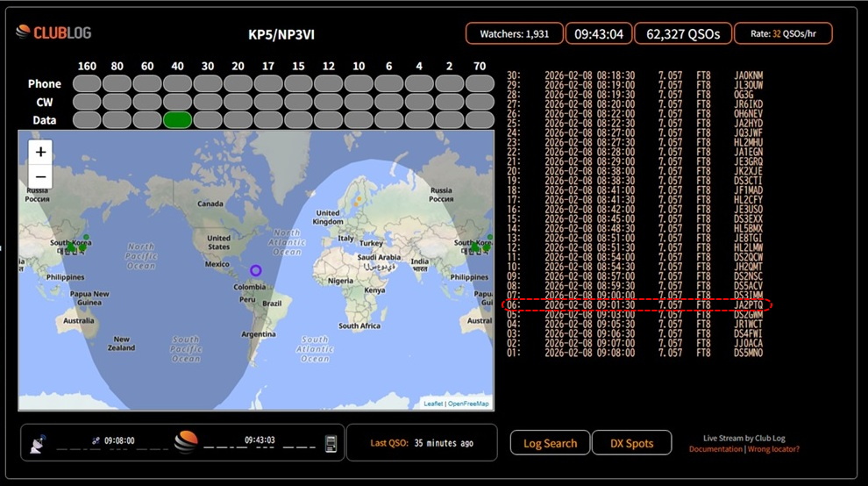This screenshot has height=486, width=868.
Task: Click the CW 80 band indicator
Action: click(117, 102)
